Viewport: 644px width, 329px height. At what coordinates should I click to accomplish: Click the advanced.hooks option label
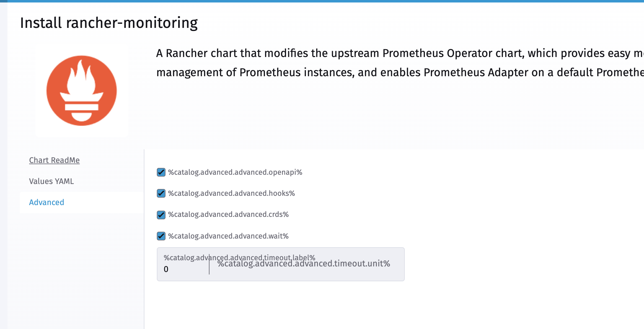[231, 194]
